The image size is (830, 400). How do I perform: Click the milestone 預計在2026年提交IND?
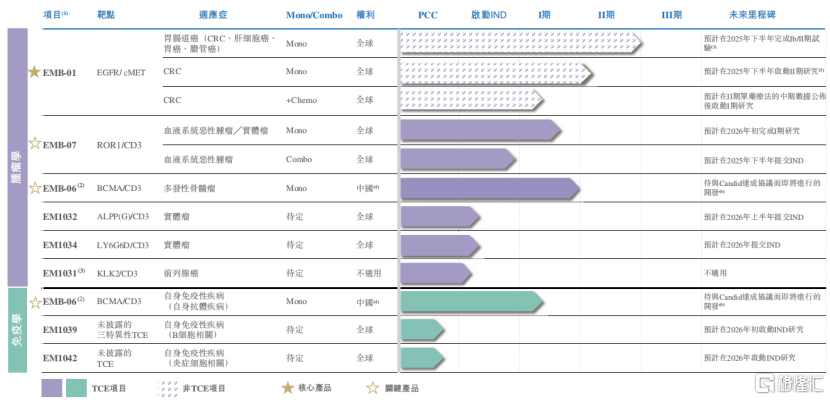(x=742, y=245)
